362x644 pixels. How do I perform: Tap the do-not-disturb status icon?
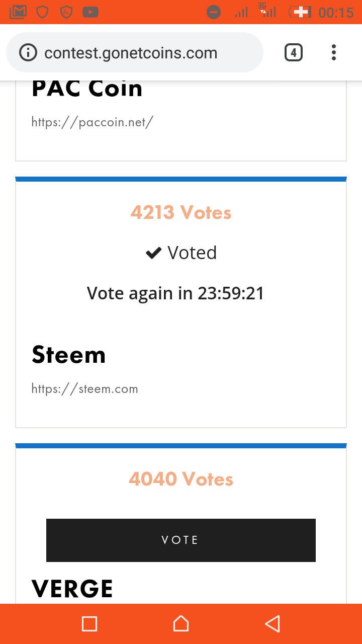pos(214,12)
